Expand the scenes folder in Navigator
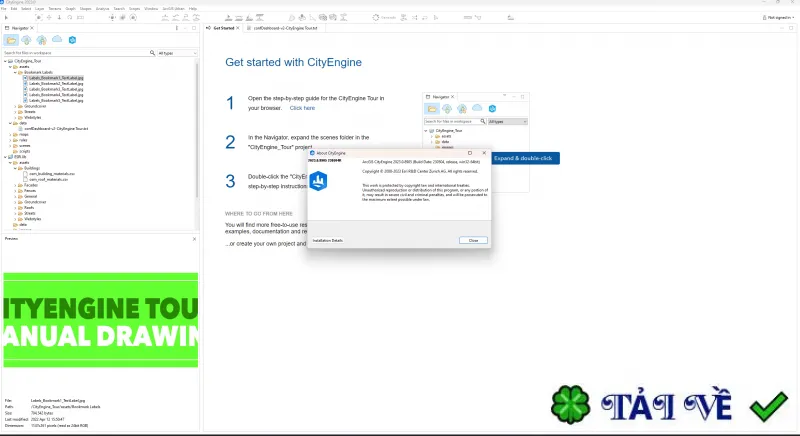The image size is (800, 436). coord(10,146)
